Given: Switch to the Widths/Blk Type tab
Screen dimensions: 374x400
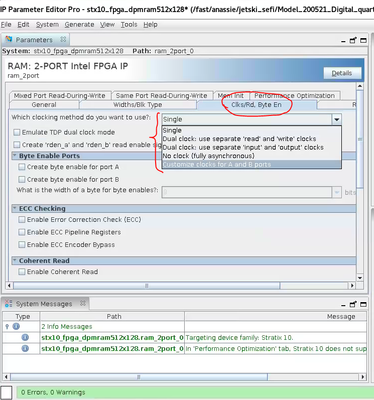Looking at the screenshot, I should pos(138,105).
